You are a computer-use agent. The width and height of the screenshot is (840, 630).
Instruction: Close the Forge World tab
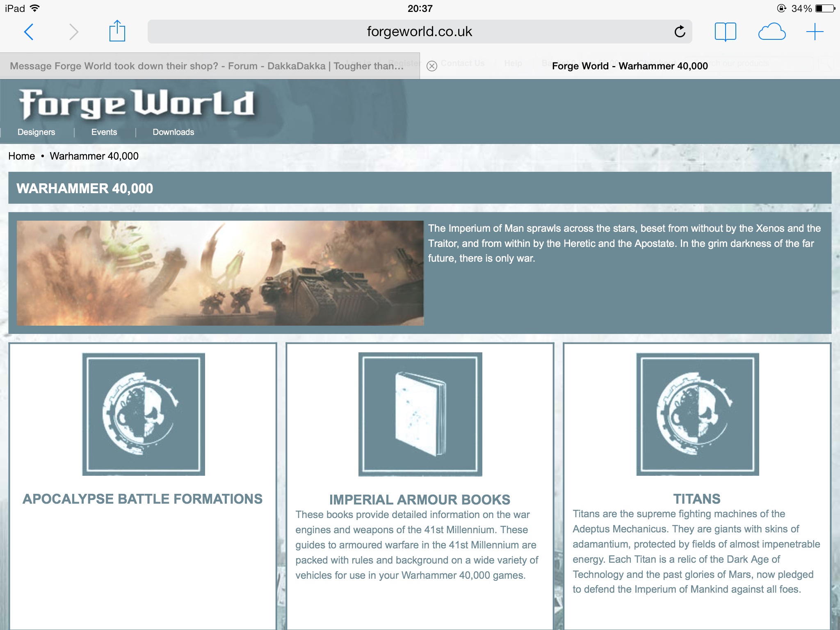[431, 66]
